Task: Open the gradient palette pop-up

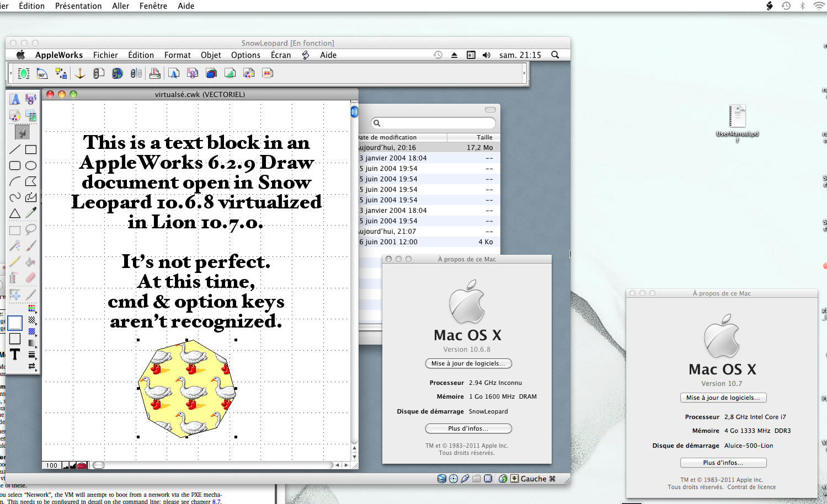Action: click(32, 344)
